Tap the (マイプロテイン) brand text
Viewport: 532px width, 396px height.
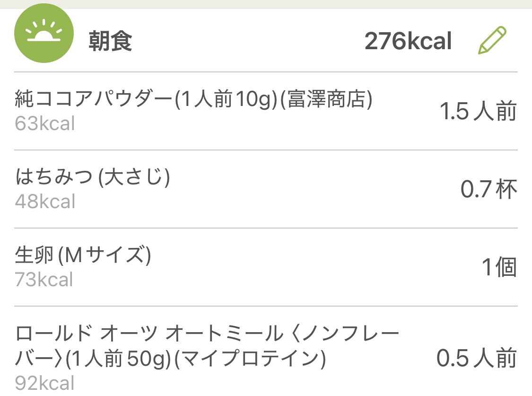point(250,360)
